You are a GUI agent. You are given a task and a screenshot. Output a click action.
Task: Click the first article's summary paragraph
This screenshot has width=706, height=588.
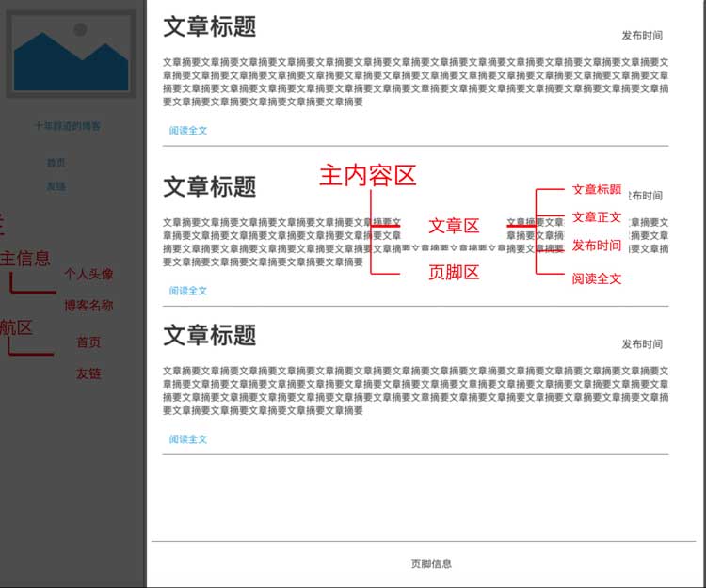click(415, 82)
